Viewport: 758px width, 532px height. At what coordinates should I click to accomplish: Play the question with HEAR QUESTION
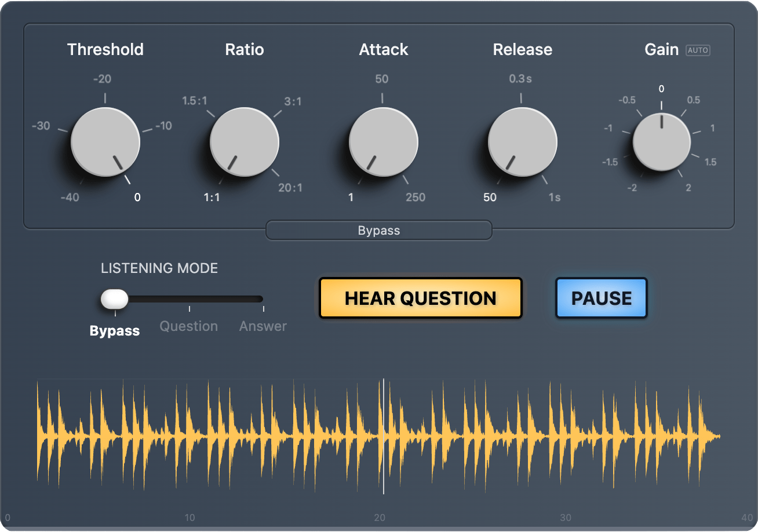(421, 298)
